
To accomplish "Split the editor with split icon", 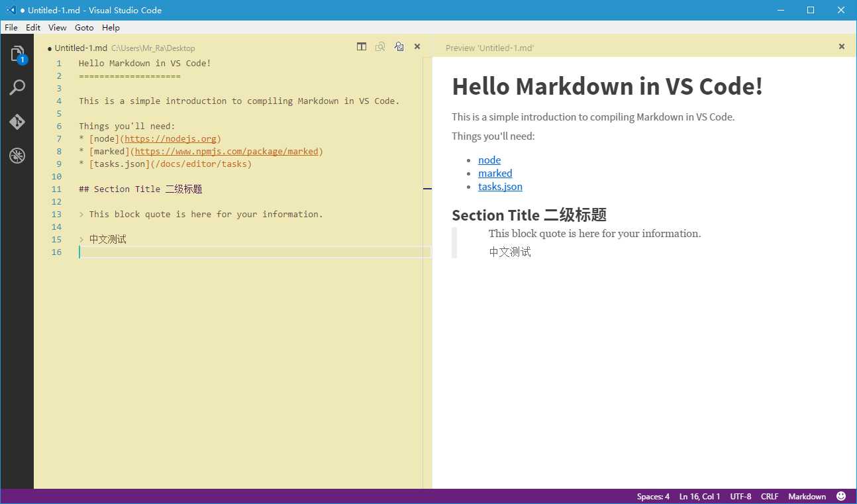I will coord(362,47).
